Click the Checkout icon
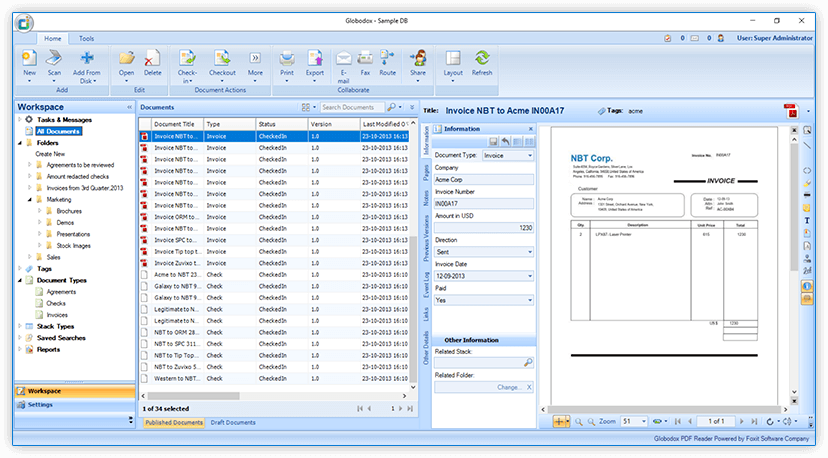The height and width of the screenshot is (458, 828). point(222,58)
